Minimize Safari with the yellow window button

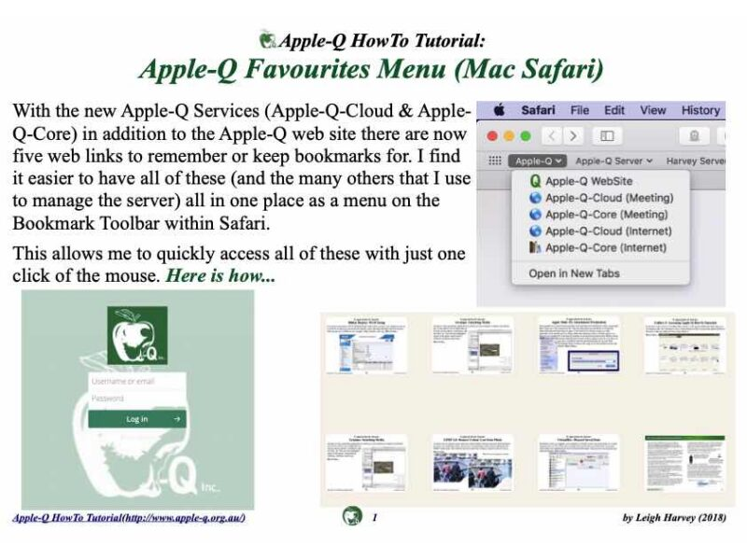point(509,136)
